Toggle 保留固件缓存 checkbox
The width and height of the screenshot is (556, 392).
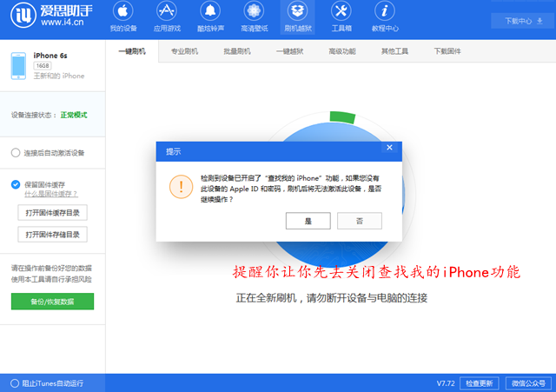pyautogui.click(x=16, y=184)
